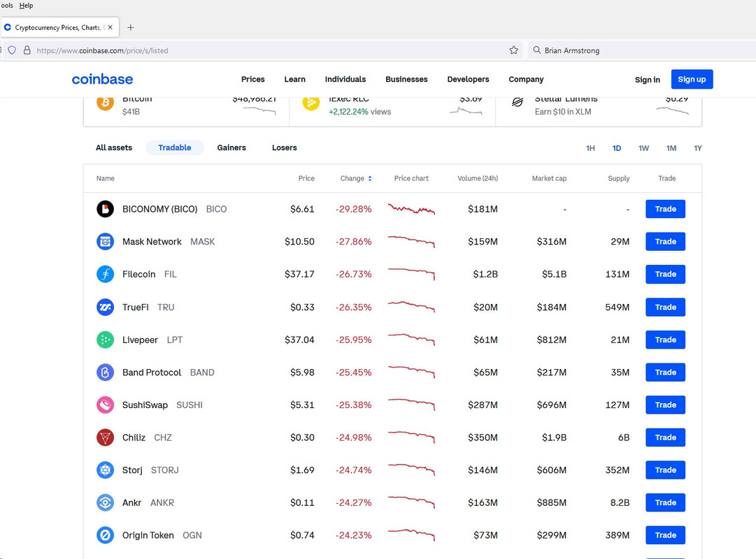Click Trade button for Storj
The height and width of the screenshot is (559, 756).
665,470
